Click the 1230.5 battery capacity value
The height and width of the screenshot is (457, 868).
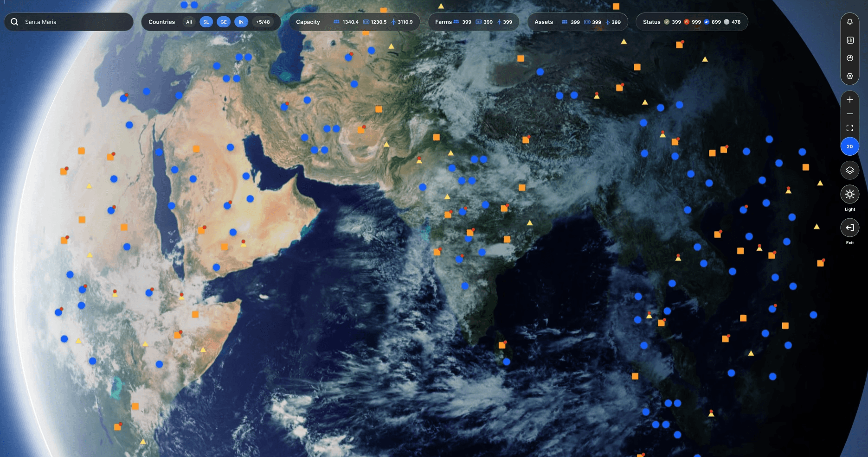click(x=379, y=22)
